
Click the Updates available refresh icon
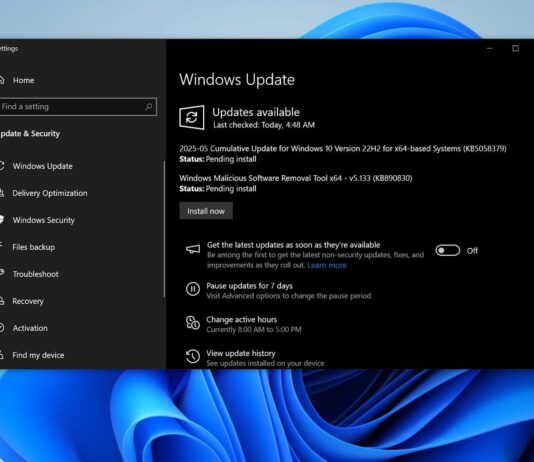[192, 117]
